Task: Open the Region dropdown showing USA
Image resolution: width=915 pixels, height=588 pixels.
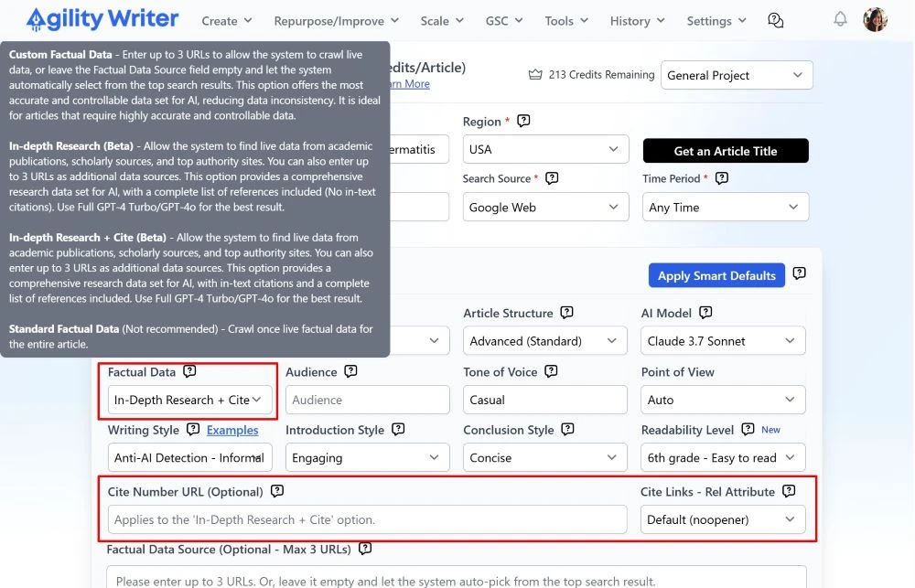Action: coord(545,149)
